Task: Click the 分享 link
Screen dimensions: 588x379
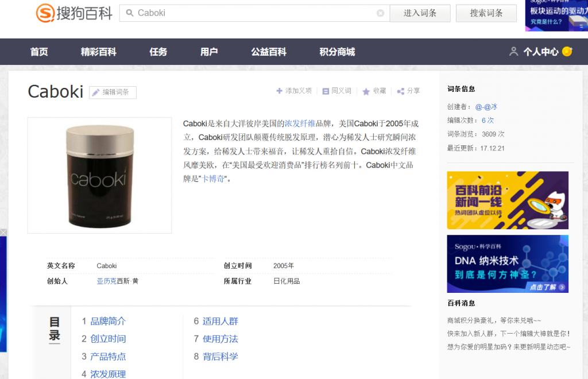Action: (413, 91)
